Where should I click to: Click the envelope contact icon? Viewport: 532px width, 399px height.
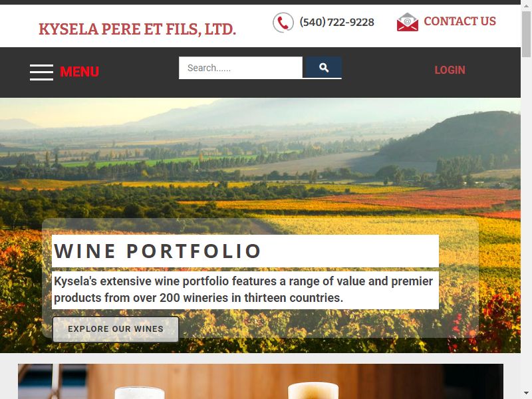coord(408,22)
